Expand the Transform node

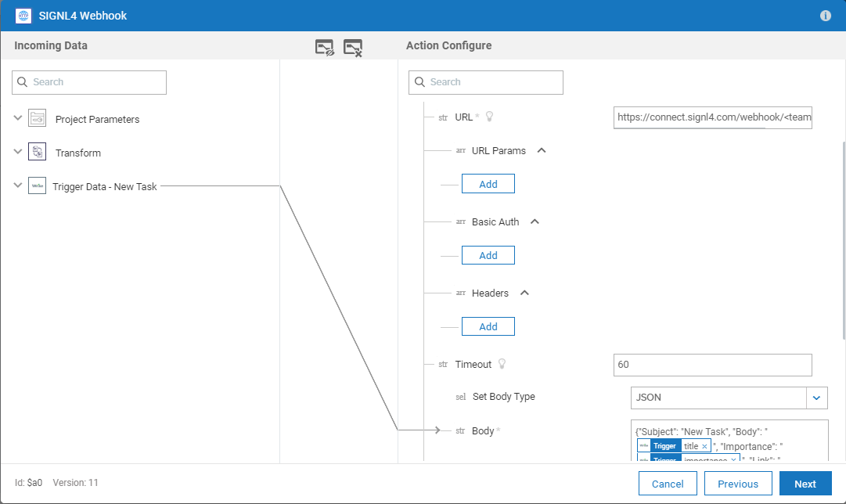[x=18, y=152]
